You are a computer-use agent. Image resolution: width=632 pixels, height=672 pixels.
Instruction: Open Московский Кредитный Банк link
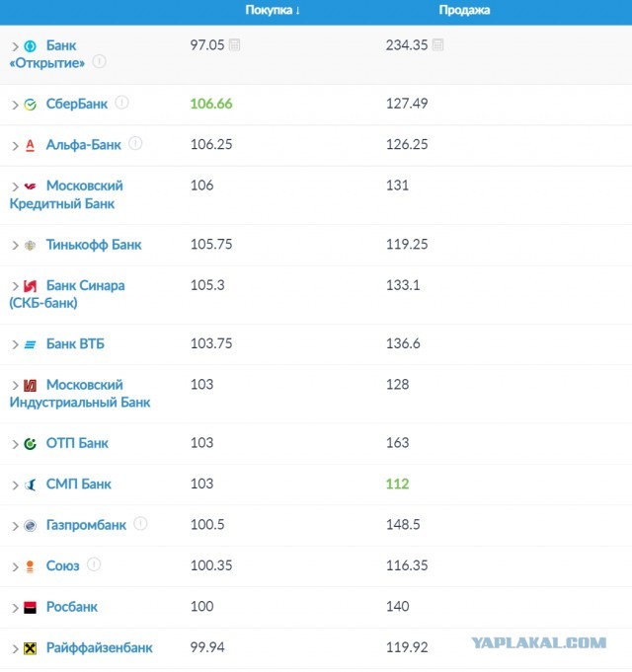pyautogui.click(x=66, y=195)
